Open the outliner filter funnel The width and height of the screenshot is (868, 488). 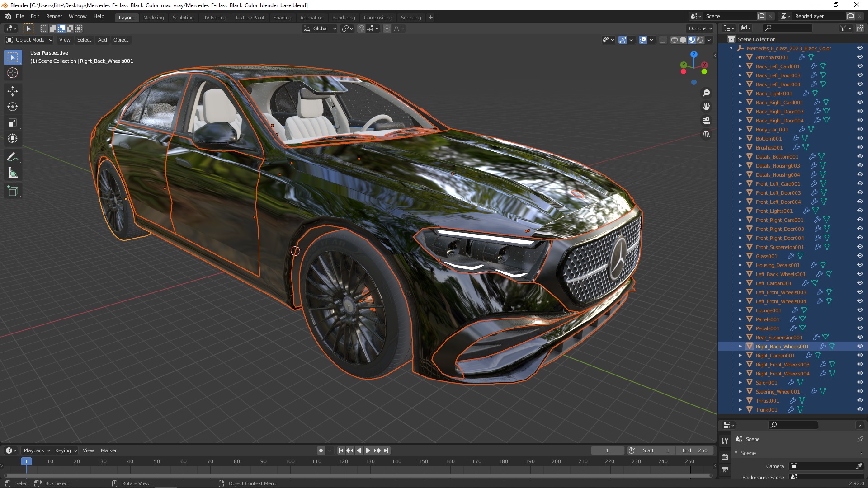[x=843, y=28]
